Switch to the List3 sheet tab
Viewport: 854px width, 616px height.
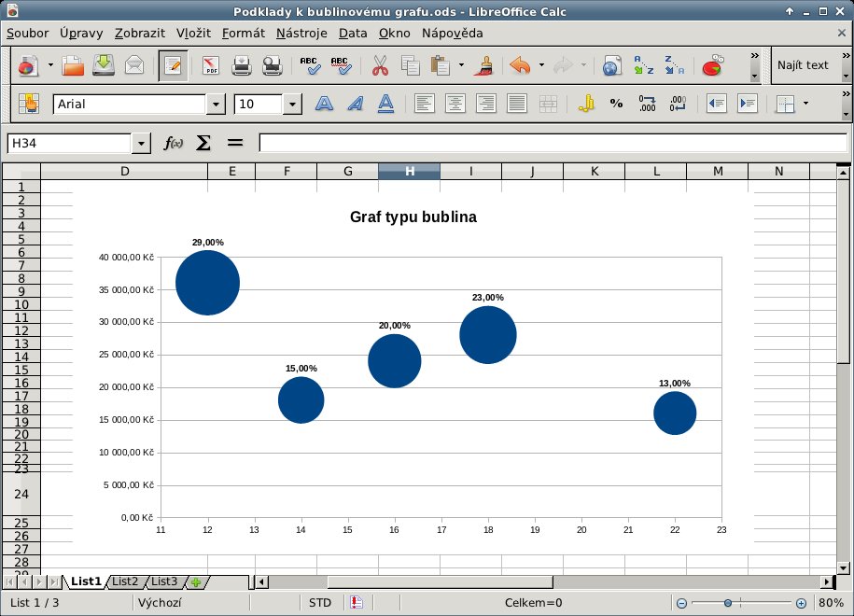tap(164, 581)
